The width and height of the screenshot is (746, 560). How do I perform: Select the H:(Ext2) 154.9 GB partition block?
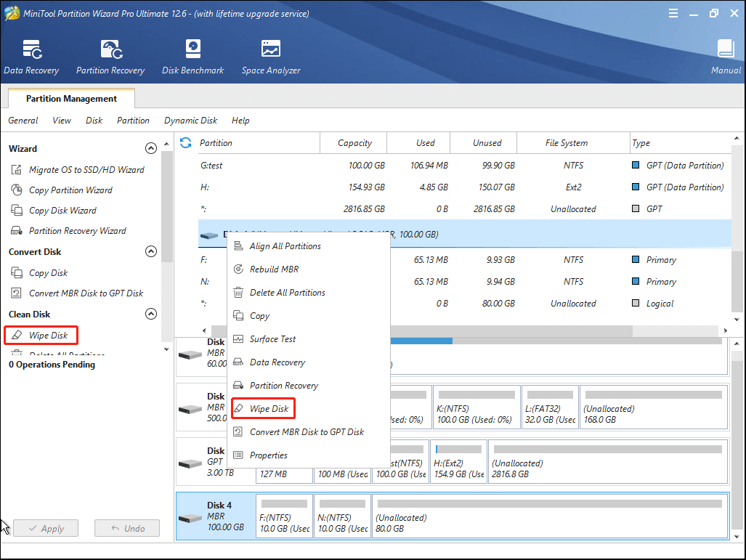point(458,463)
